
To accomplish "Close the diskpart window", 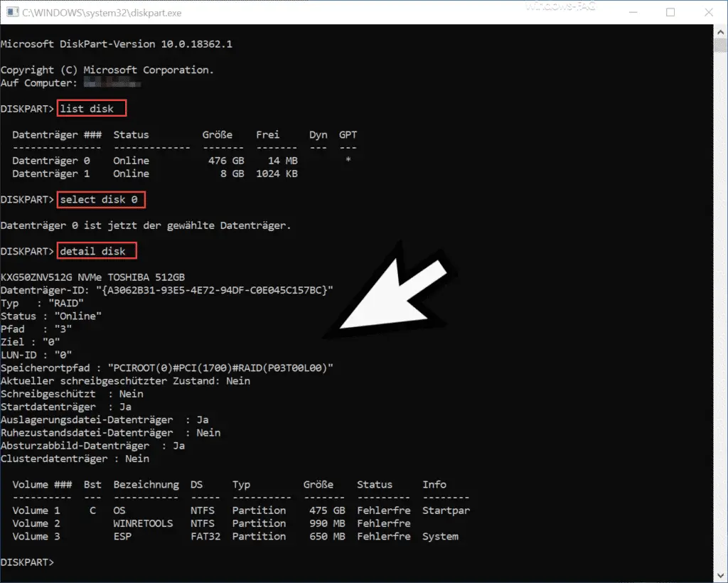I will (709, 12).
